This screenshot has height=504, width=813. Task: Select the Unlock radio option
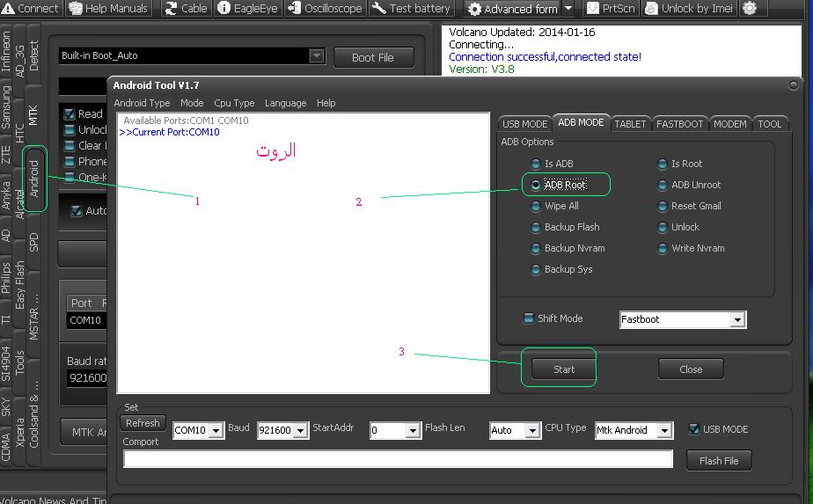point(663,228)
